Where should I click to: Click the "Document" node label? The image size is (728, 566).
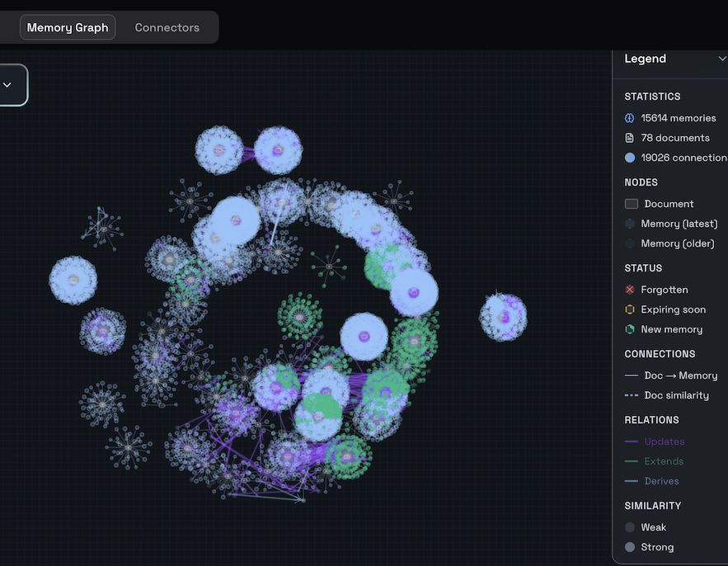coord(669,204)
